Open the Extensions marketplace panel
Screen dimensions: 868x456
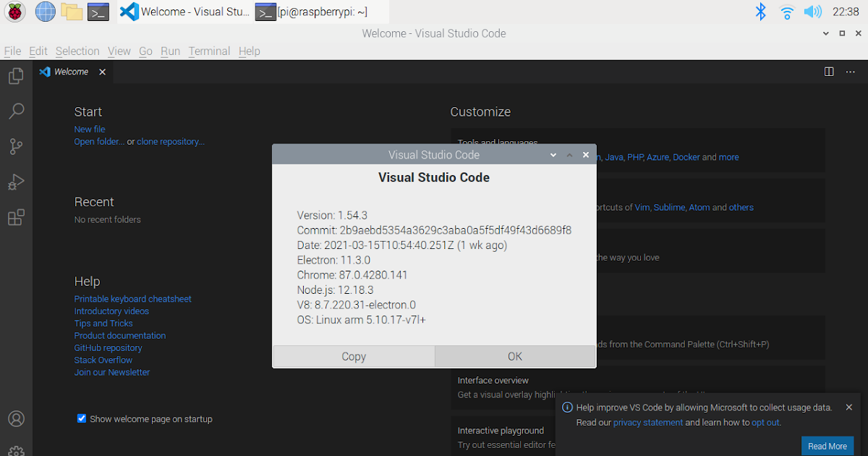[16, 217]
